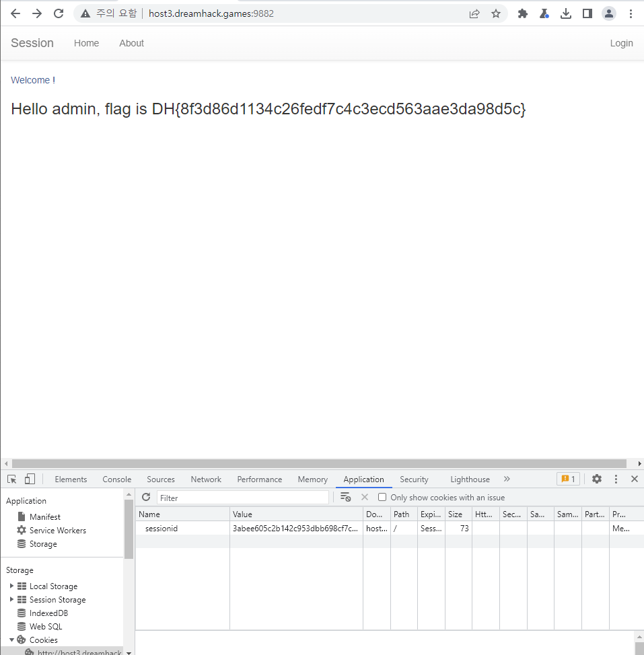Select the Cookies node label
This screenshot has width=644, height=655.
pyautogui.click(x=44, y=640)
